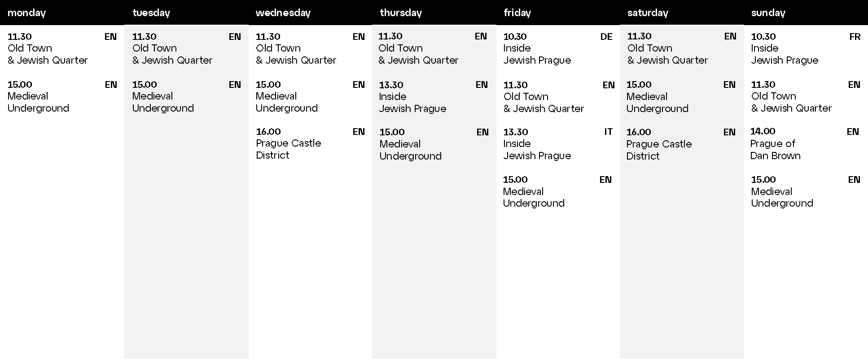Screen dimensions: 868x359
Task: Click the DE language label on Friday
Action: pyautogui.click(x=606, y=37)
